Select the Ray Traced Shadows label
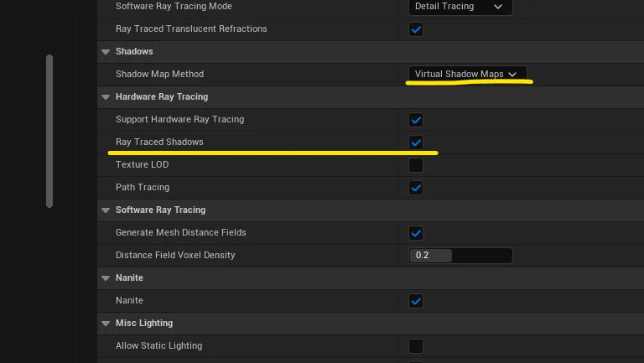Screen dimensions: 644x363 (x=159, y=142)
